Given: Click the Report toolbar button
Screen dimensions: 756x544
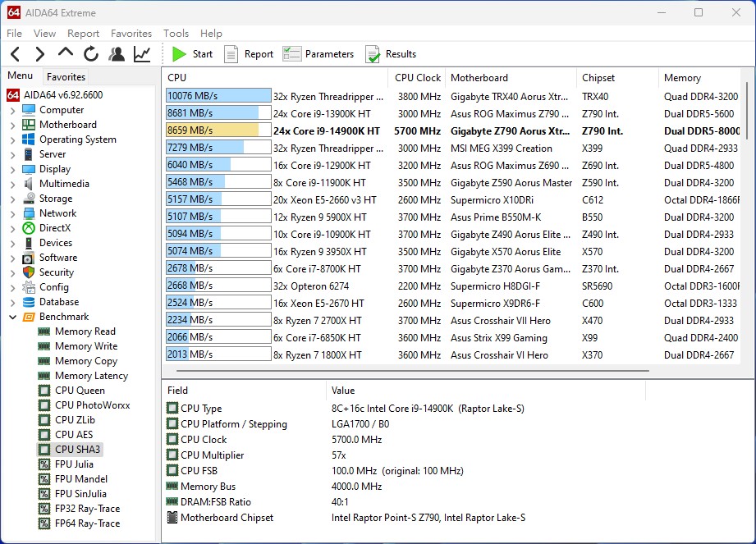Looking at the screenshot, I should [x=249, y=54].
